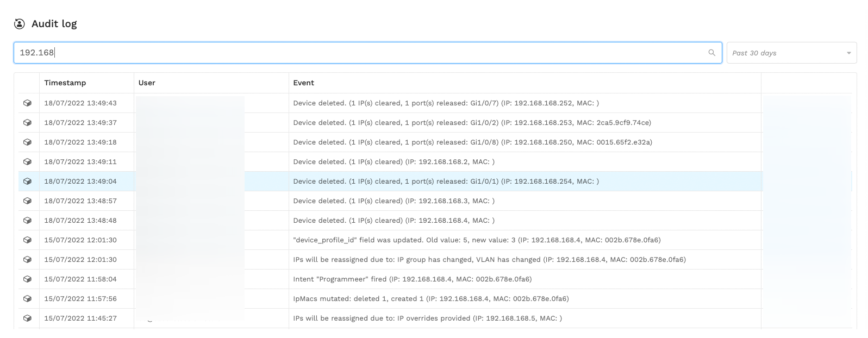Select the Intent Programmeer fired event

click(x=413, y=279)
